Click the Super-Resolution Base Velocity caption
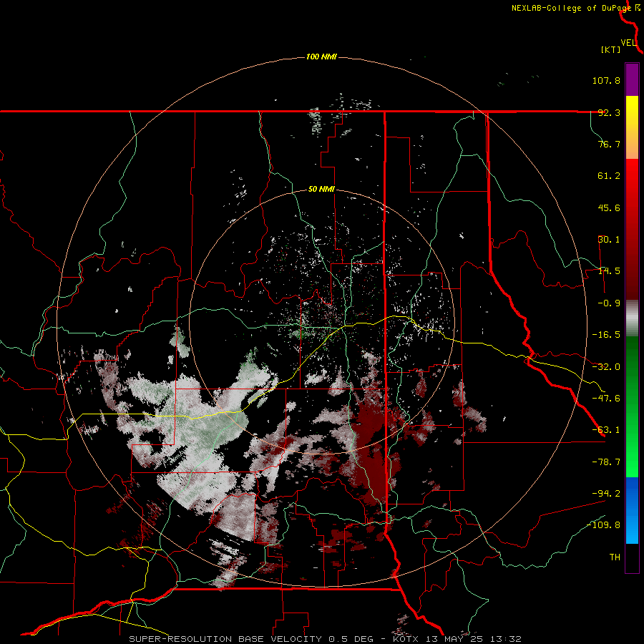The width and height of the screenshot is (644, 644). [x=325, y=639]
